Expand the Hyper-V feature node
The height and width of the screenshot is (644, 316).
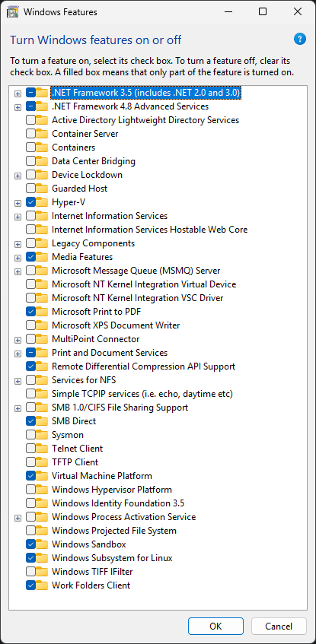tap(18, 203)
